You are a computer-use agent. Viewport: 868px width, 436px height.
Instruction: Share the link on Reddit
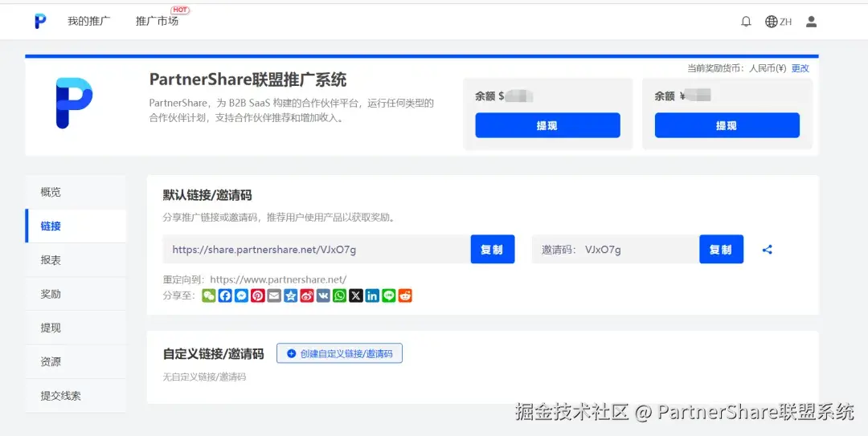click(x=405, y=296)
